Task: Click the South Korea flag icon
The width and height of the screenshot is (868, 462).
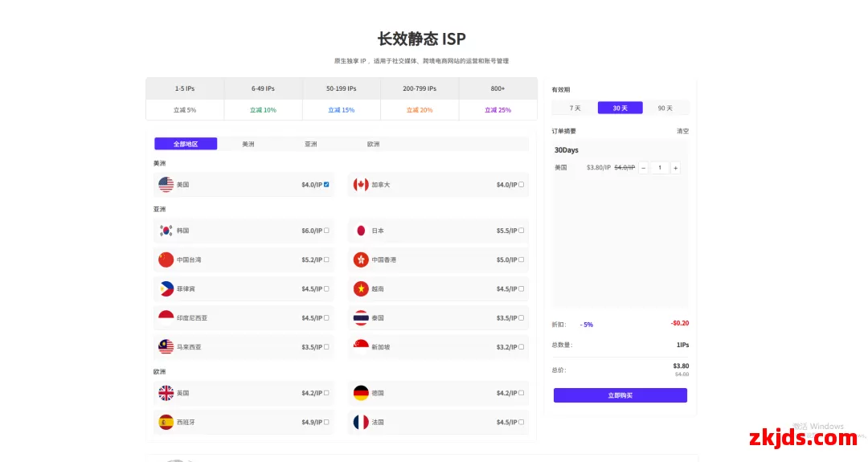Action: [166, 230]
